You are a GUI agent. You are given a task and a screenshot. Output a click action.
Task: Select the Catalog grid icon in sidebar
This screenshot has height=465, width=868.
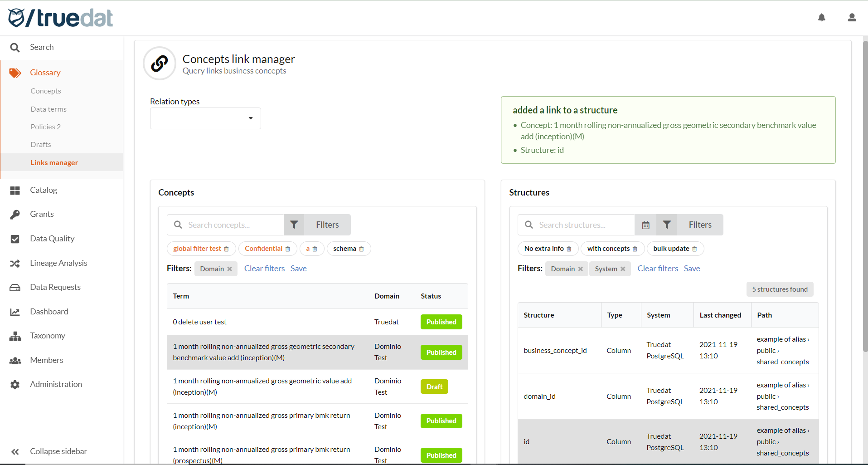(15, 190)
